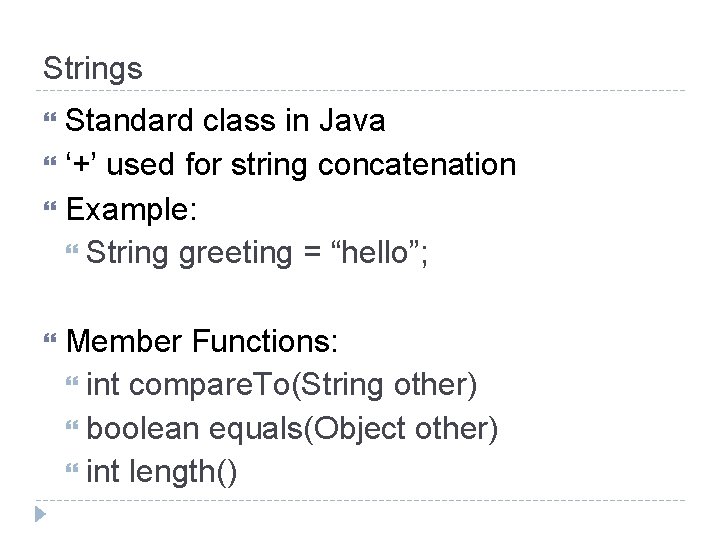720x540 pixels.
Task: Click the line about '+' string concatenation
Action: [x=290, y=166]
